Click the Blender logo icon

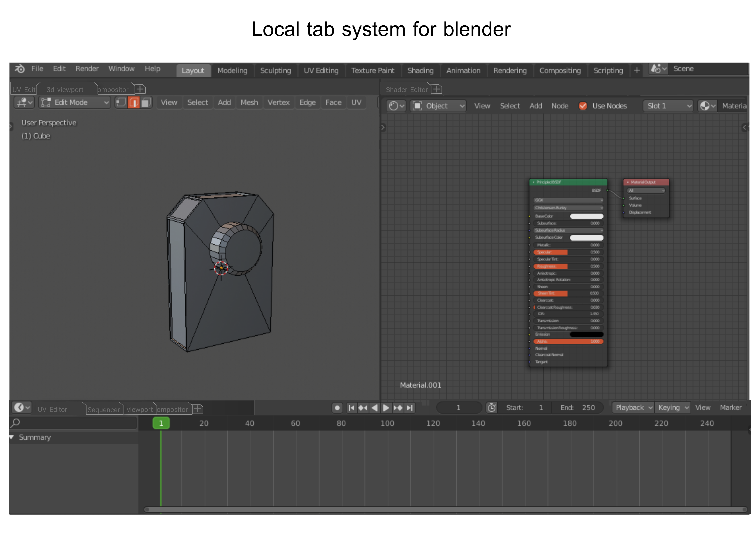(20, 69)
